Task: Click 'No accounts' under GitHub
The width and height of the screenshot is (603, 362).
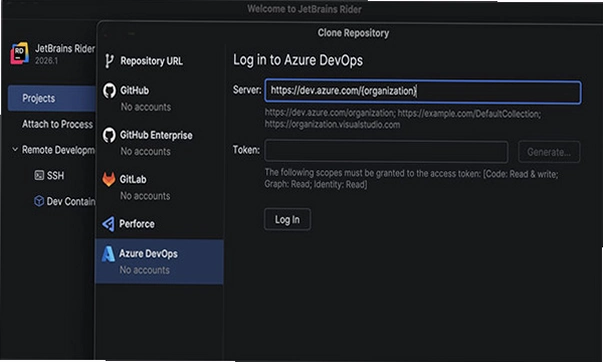Action: (x=146, y=107)
